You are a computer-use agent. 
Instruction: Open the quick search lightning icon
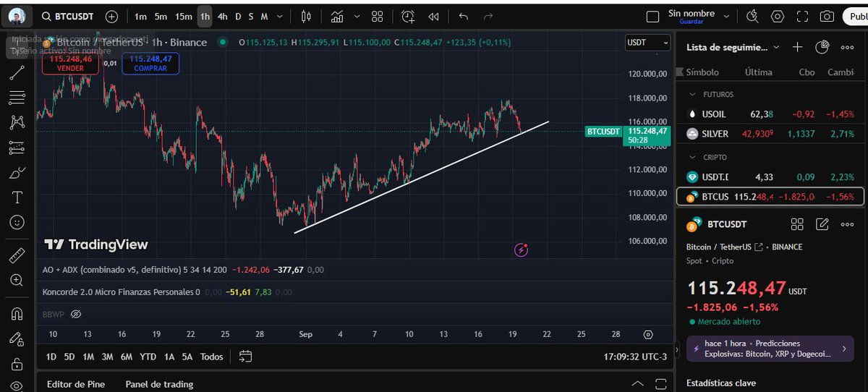[x=752, y=16]
